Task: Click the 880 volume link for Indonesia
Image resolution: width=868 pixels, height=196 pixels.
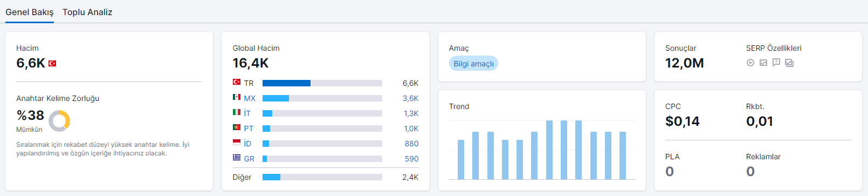Action: click(412, 144)
